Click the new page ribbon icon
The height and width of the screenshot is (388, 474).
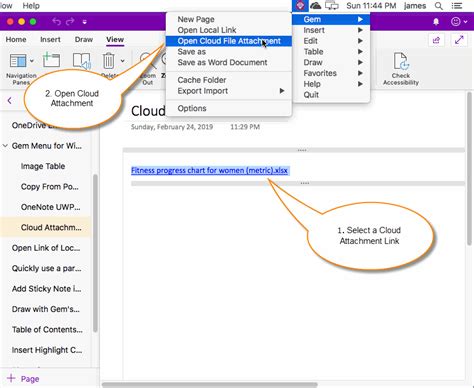(x=51, y=60)
